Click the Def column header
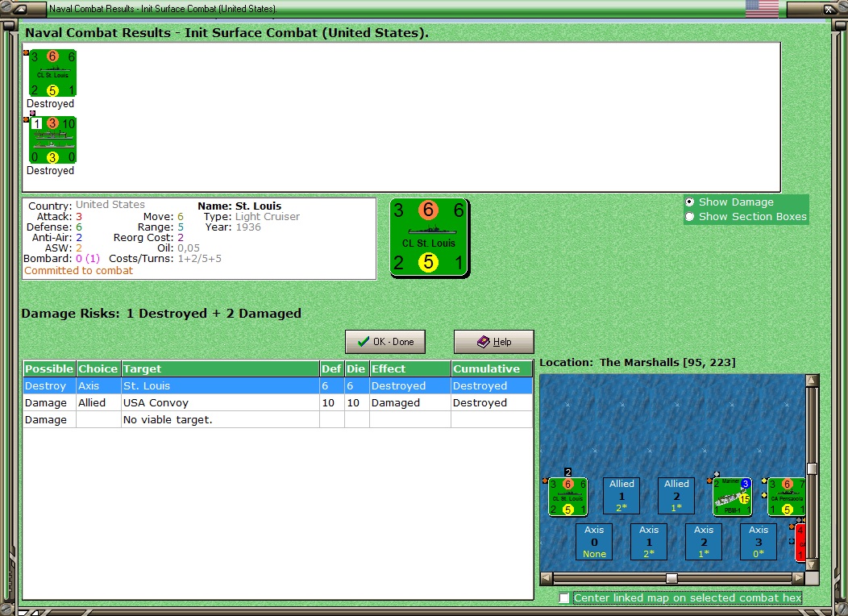Screen dimensions: 848x616 [x=331, y=368]
